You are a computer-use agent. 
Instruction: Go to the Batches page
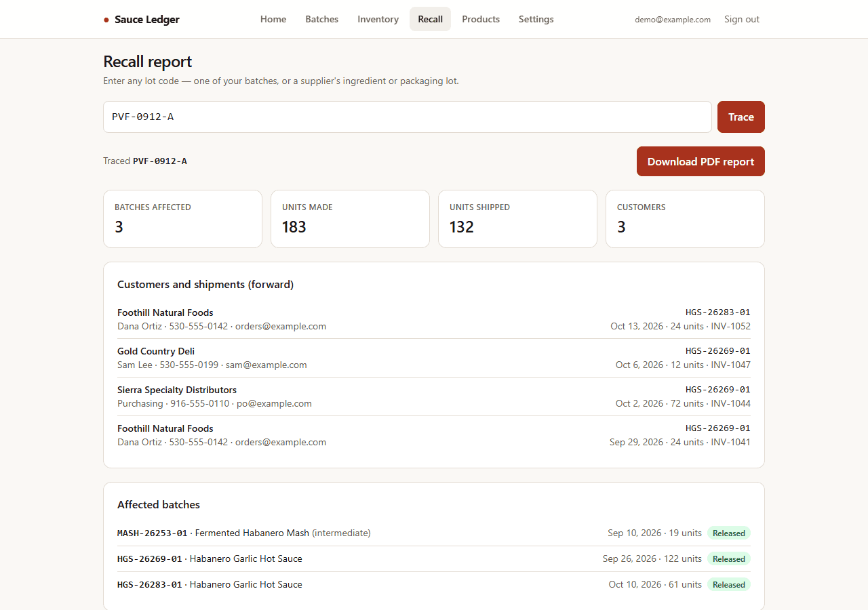tap(322, 19)
